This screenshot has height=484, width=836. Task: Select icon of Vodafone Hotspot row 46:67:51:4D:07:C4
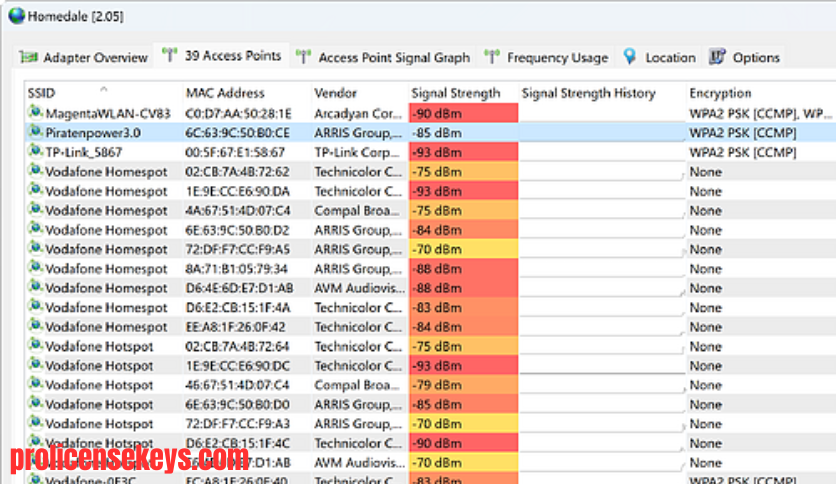35,384
